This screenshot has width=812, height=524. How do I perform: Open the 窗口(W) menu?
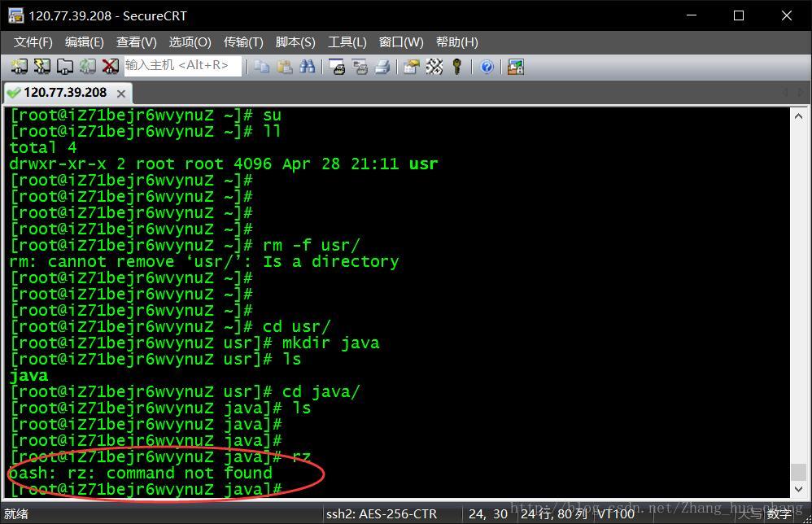(401, 42)
